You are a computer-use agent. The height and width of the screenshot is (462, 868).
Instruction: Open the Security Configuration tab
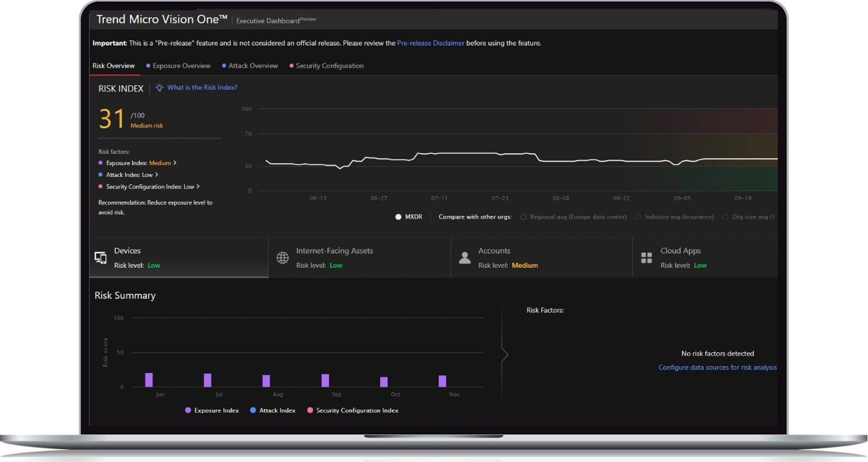(327, 66)
